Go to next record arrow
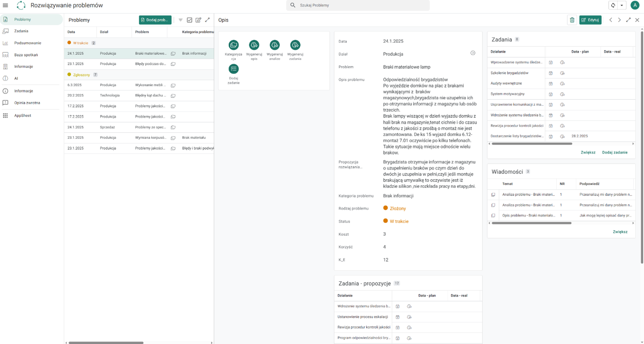Screen dimensions: 644x344 [x=619, y=20]
